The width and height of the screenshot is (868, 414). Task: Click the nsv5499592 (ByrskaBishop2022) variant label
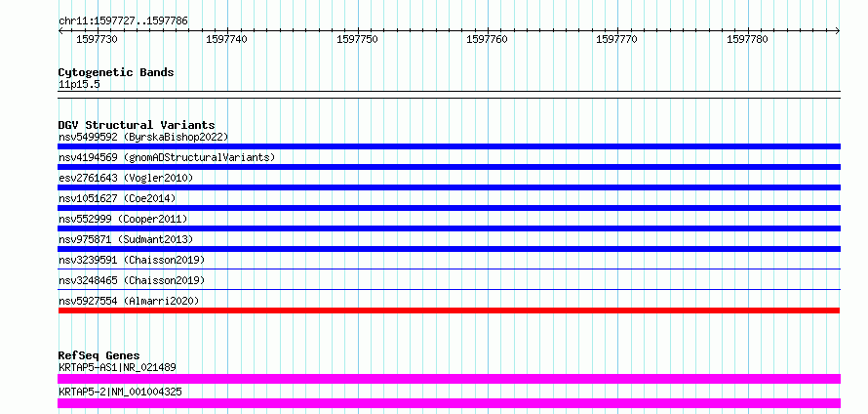[142, 137]
